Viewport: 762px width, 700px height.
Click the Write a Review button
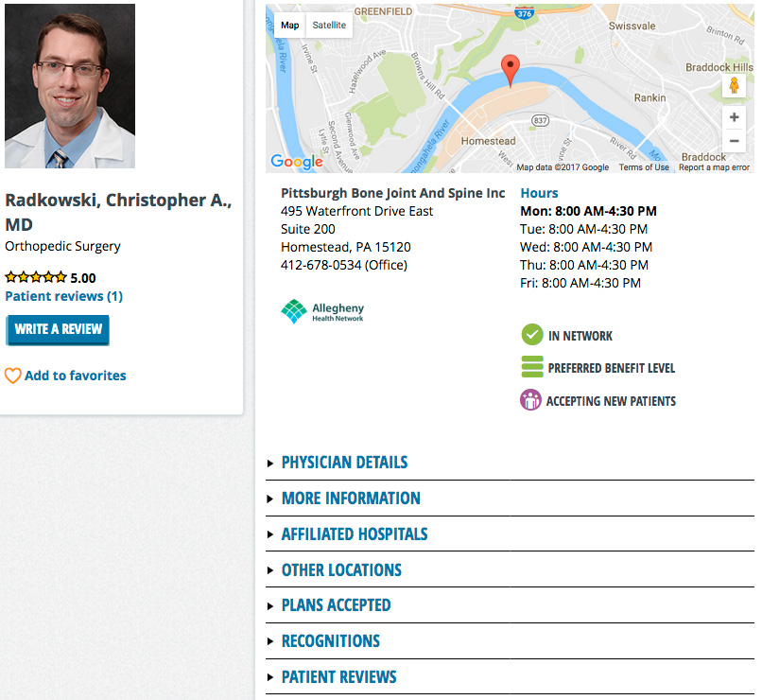click(58, 330)
